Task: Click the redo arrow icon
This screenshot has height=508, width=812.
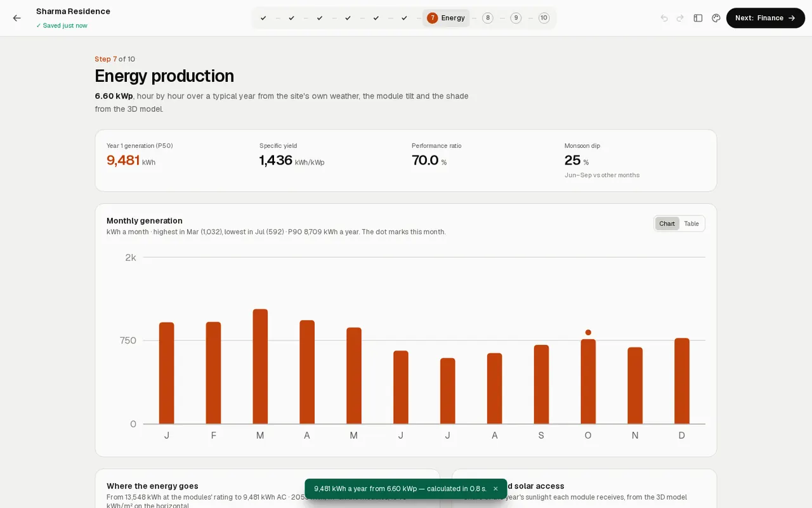Action: pyautogui.click(x=680, y=18)
